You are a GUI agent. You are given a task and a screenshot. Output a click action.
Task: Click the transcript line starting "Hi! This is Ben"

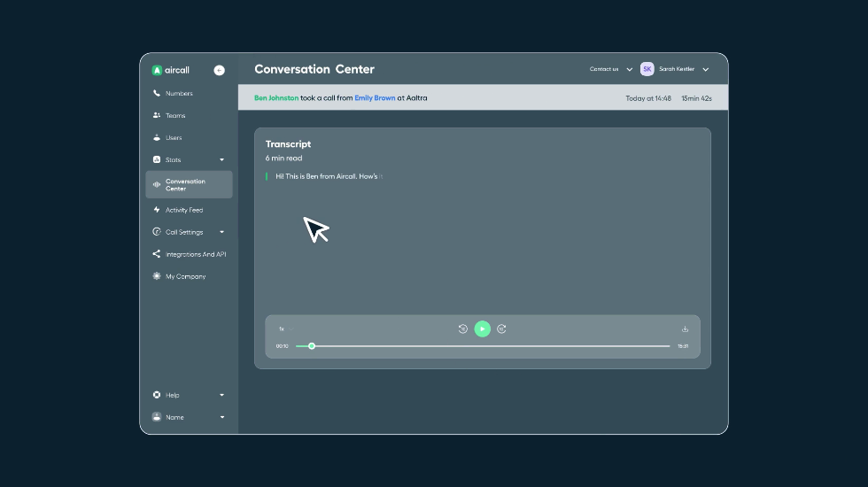tap(329, 176)
